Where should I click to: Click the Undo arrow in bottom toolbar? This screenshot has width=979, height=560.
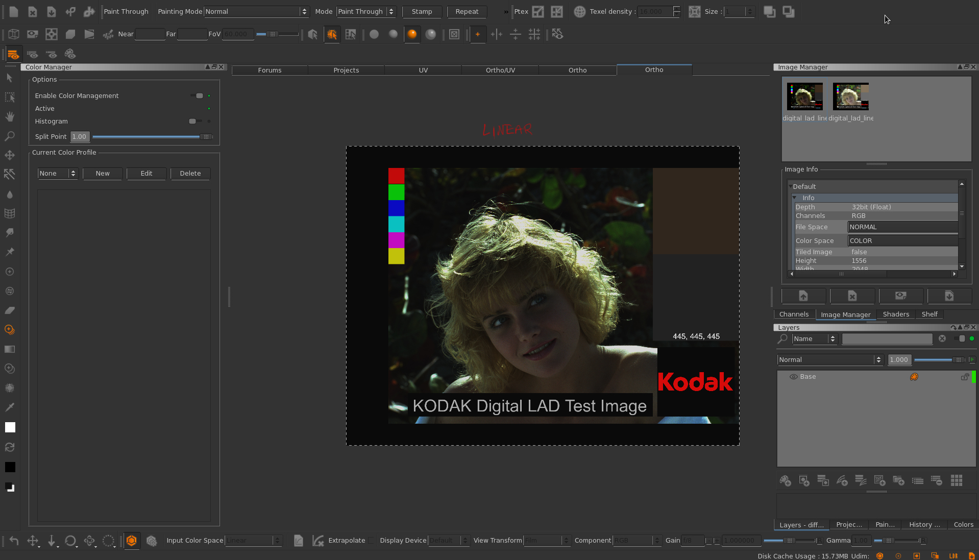point(14,541)
